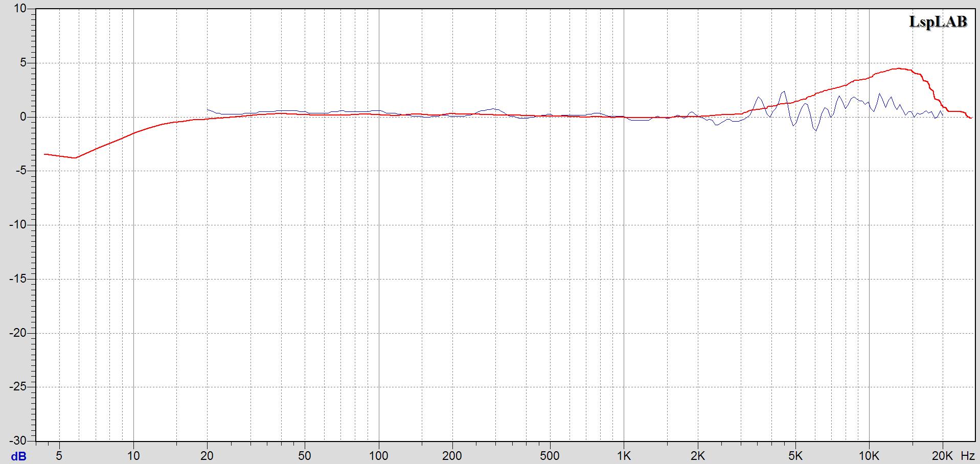Click the LspLAB logo text
The height and width of the screenshot is (464, 980).
click(938, 21)
